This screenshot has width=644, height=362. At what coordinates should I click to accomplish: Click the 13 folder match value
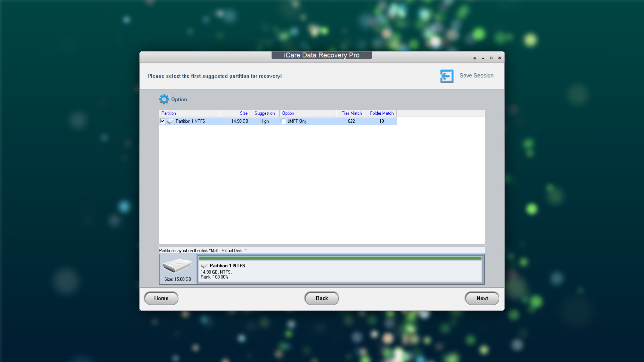(381, 121)
